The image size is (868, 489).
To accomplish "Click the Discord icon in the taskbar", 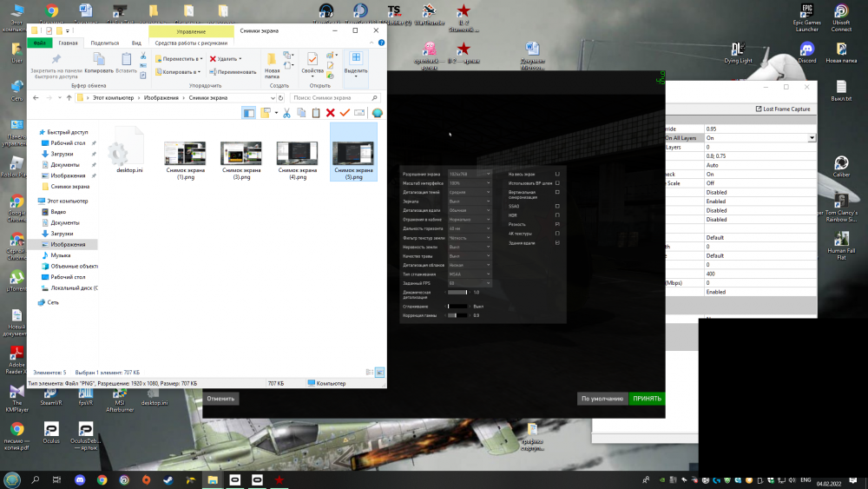I will pos(79,479).
